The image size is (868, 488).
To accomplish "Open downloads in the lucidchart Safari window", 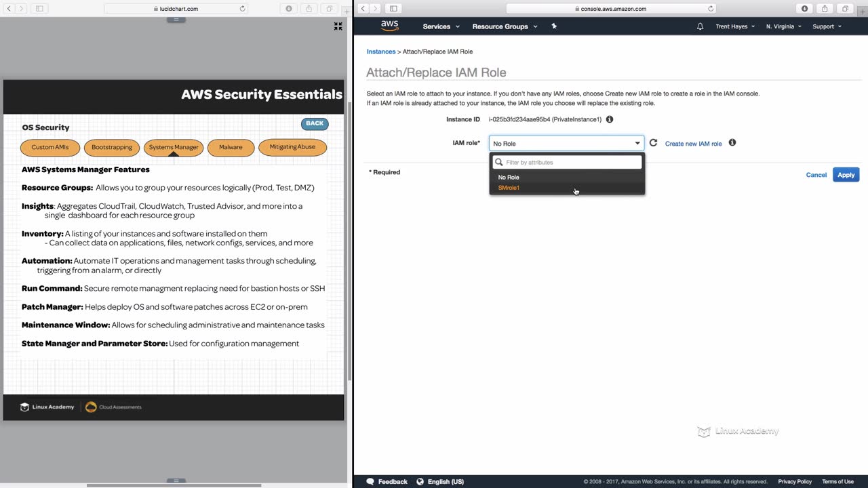I will (290, 9).
